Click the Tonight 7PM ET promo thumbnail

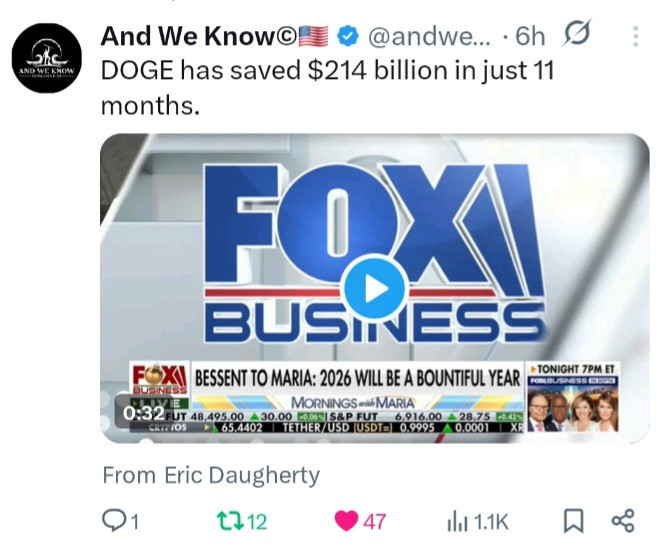tap(572, 398)
